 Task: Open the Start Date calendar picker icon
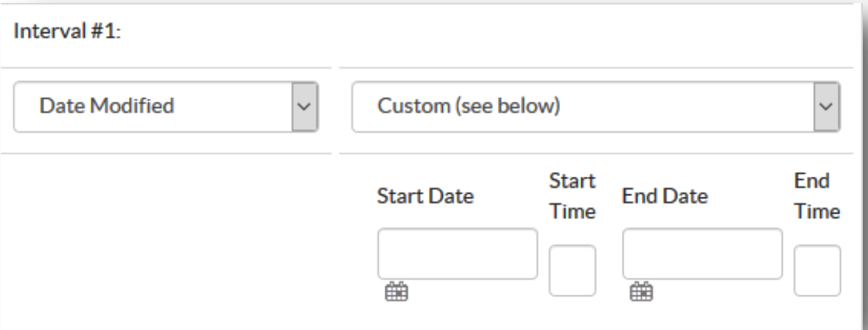(396, 291)
